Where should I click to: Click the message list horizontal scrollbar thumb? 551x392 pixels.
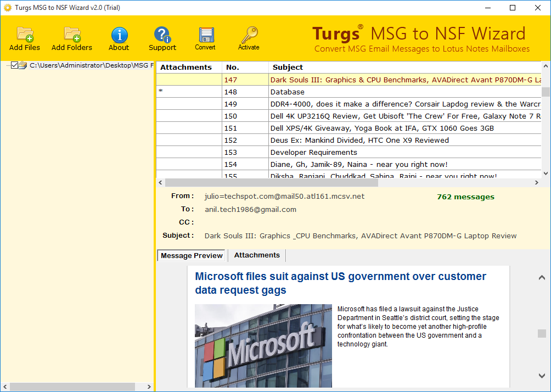pos(271,182)
